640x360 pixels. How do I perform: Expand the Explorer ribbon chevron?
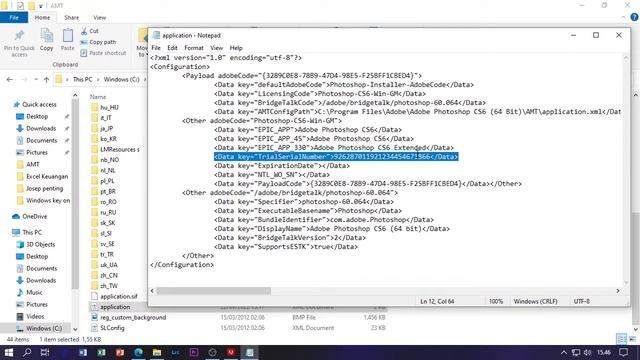623,18
